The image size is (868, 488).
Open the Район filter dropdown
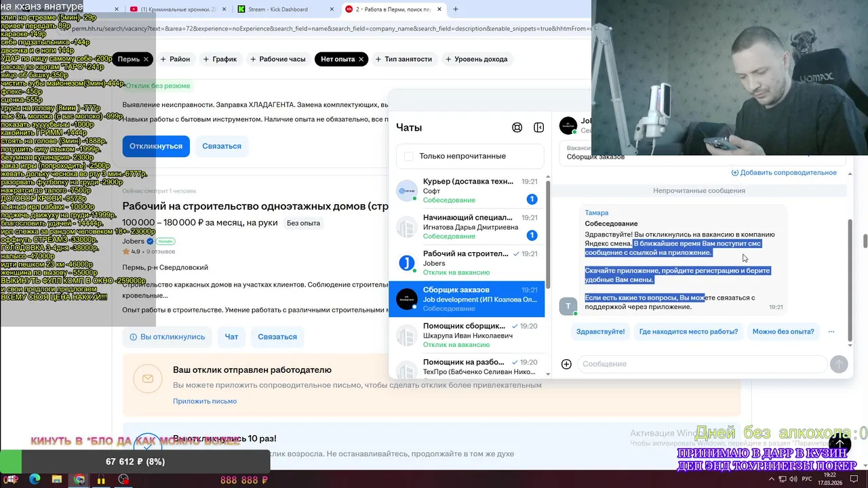pyautogui.click(x=174, y=59)
